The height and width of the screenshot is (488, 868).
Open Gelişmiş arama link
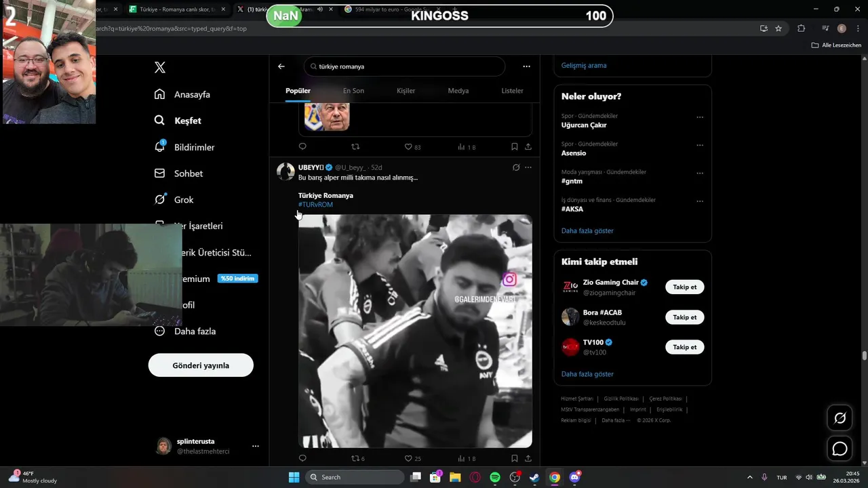click(x=584, y=66)
